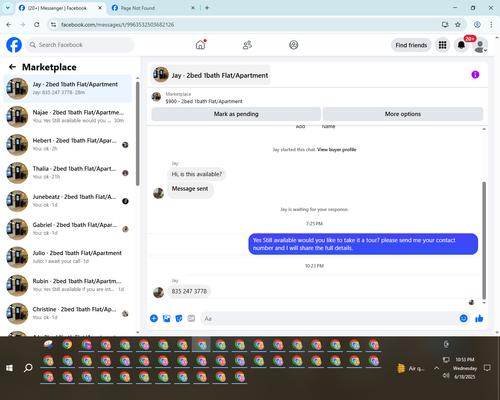Image resolution: width=500 pixels, height=400 pixels.
Task: Click the browser back arrow
Action: tap(9, 24)
